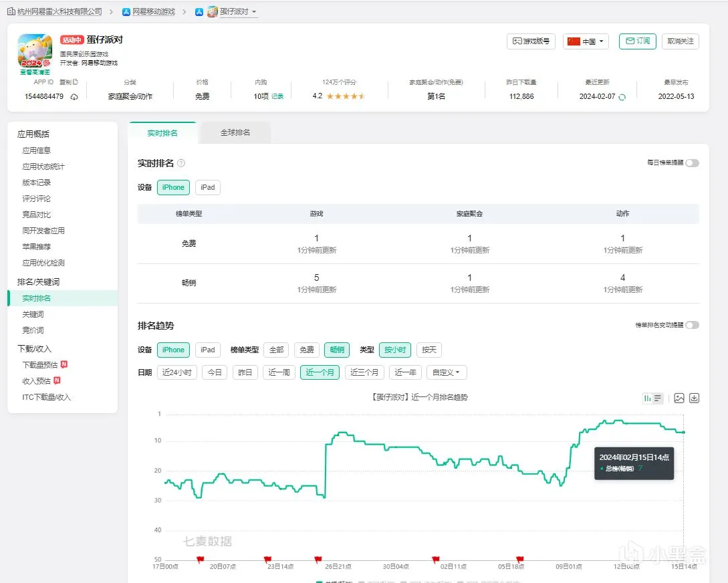The image size is (728, 583).
Task: Click 活动中 badge next to app name
Action: click(x=72, y=40)
